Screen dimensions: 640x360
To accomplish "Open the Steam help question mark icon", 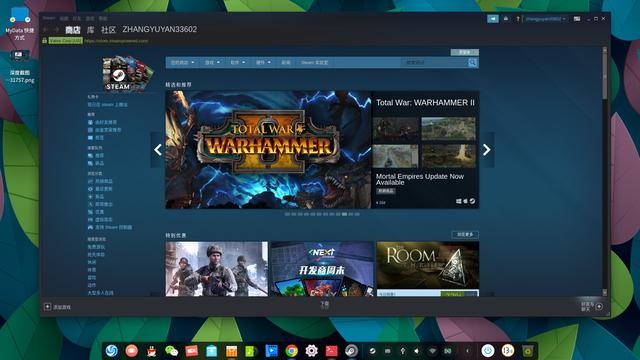I will [518, 19].
